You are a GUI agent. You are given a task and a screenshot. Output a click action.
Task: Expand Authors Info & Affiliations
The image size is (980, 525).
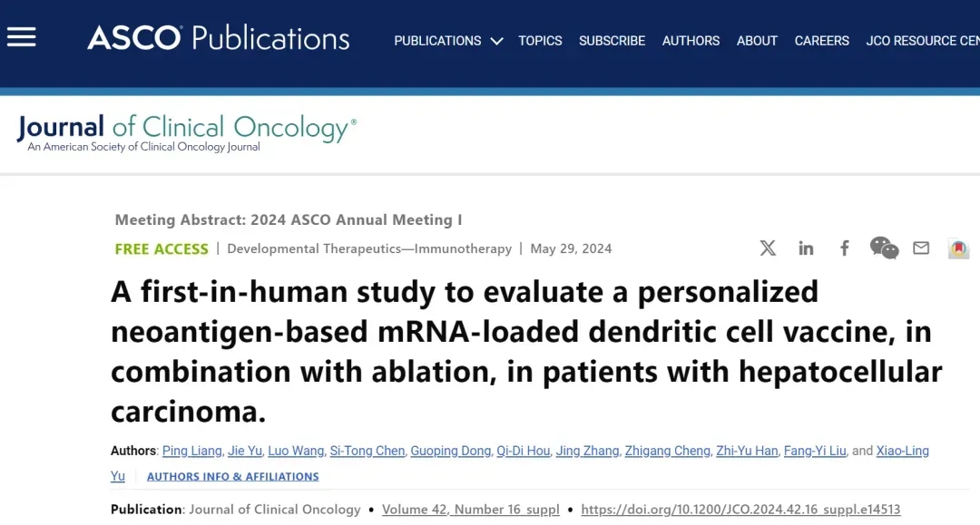point(232,476)
